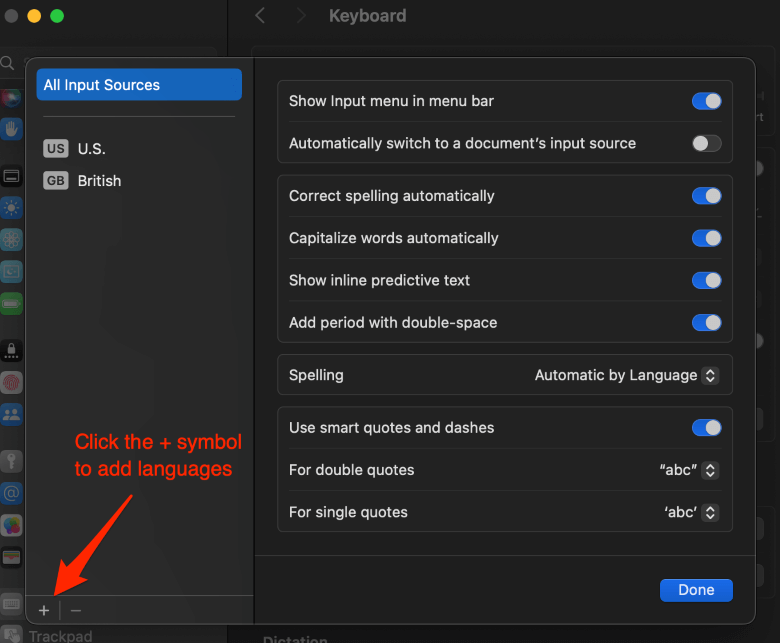Disable Show inline predictive text
Screen dimensions: 780x643
coord(706,280)
